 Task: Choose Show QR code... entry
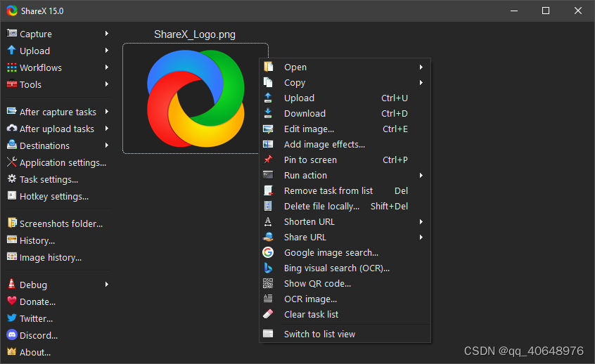point(345,283)
